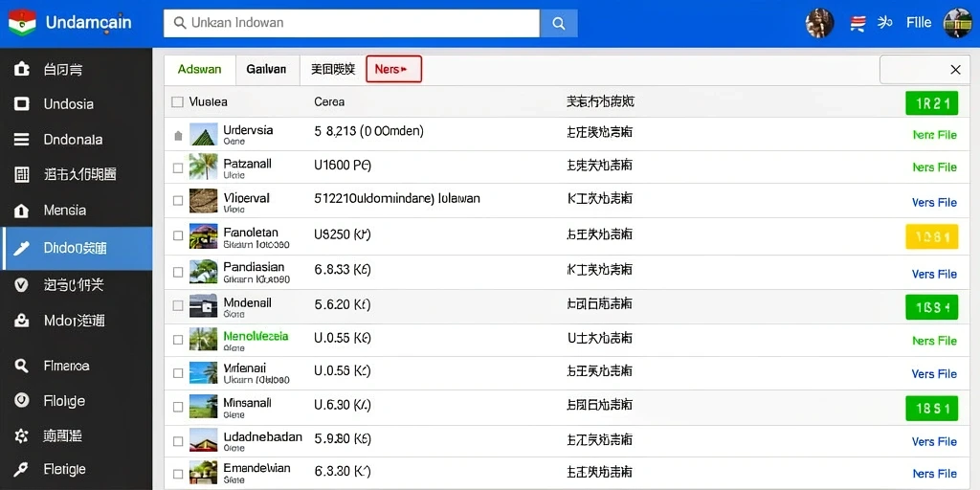Click the gear icon above Fletigie in sidebar

tap(22, 435)
